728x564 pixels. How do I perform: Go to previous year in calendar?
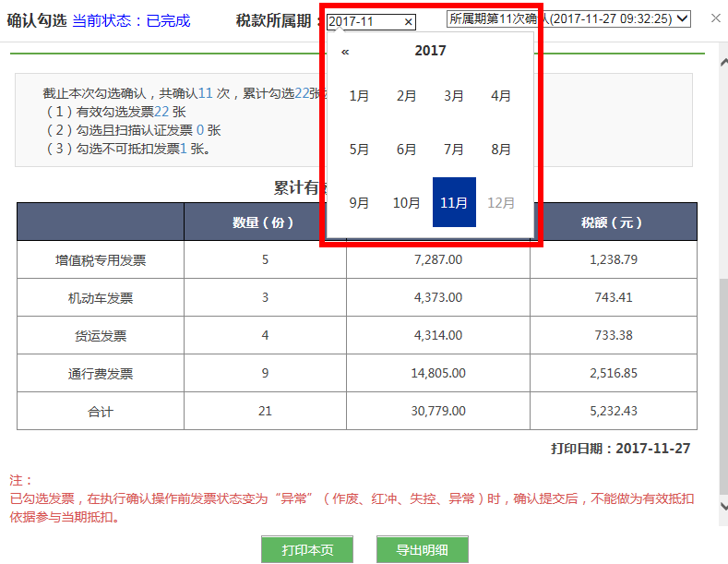[345, 52]
